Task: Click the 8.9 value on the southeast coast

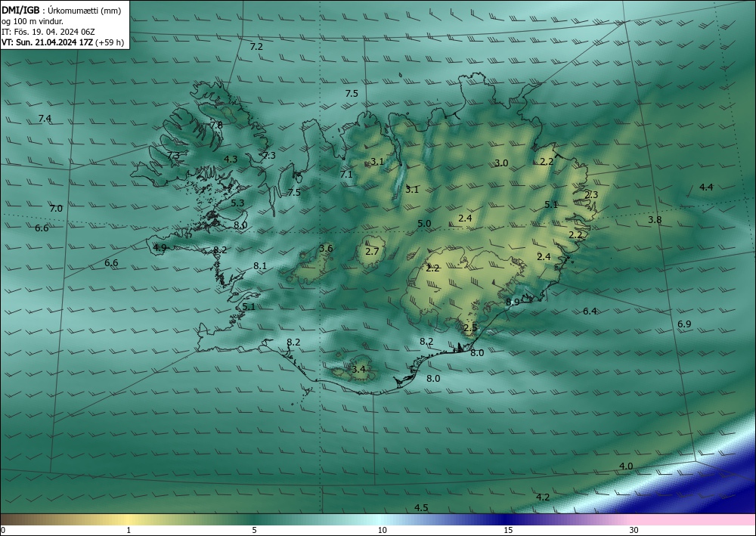Action: tap(513, 302)
